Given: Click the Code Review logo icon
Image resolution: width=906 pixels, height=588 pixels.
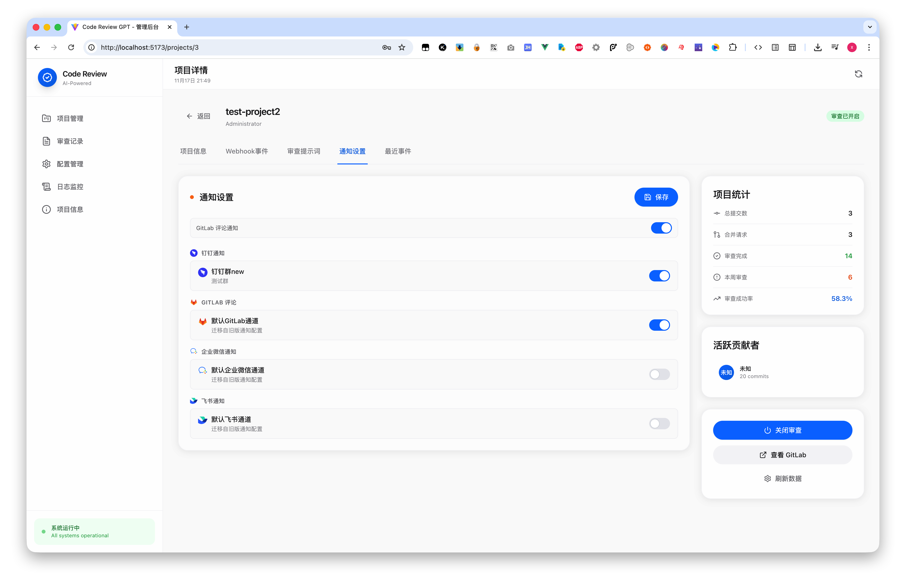Looking at the screenshot, I should click(x=47, y=78).
